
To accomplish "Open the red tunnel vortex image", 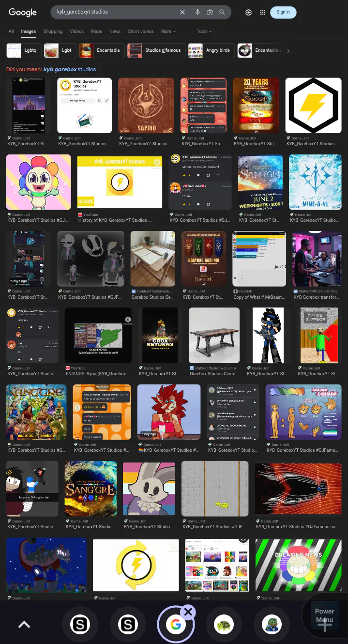I will coord(298,489).
